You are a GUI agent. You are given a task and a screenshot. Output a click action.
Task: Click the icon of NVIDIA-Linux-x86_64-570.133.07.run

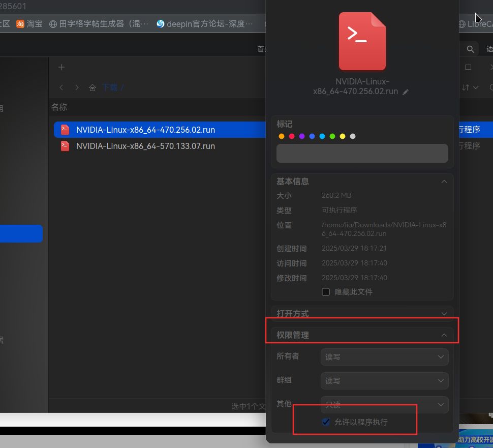point(65,146)
